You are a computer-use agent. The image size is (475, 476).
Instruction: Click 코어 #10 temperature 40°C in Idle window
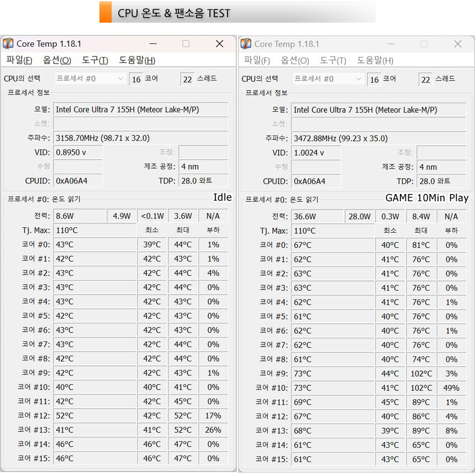[94, 387]
